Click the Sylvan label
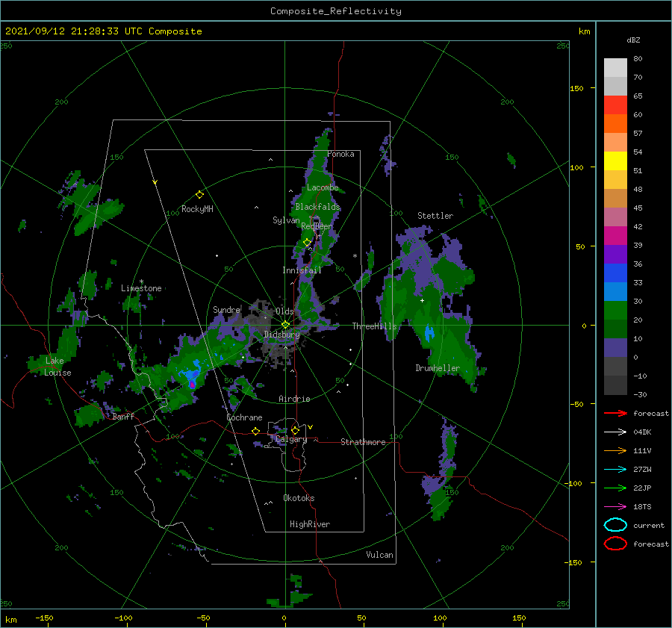 click(x=286, y=220)
